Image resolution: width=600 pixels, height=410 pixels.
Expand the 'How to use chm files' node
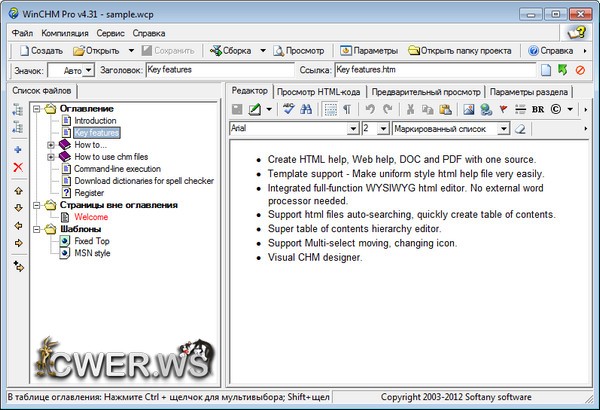click(x=51, y=157)
